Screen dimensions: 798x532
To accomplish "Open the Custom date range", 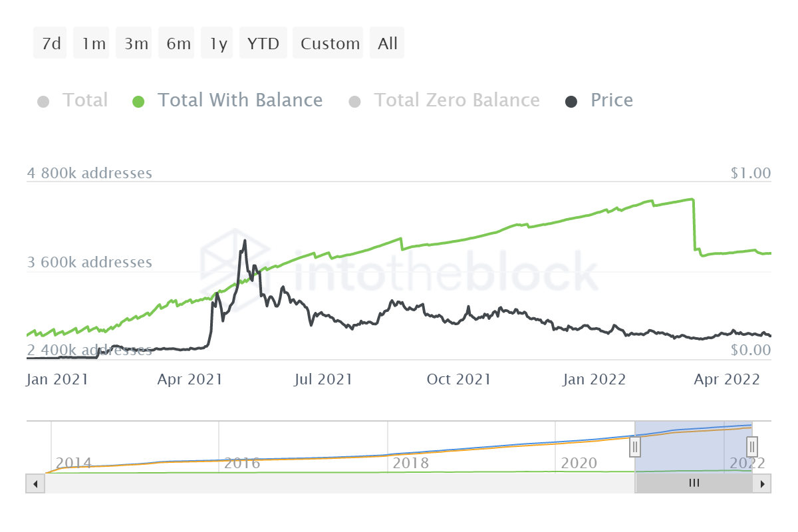I will [x=329, y=44].
